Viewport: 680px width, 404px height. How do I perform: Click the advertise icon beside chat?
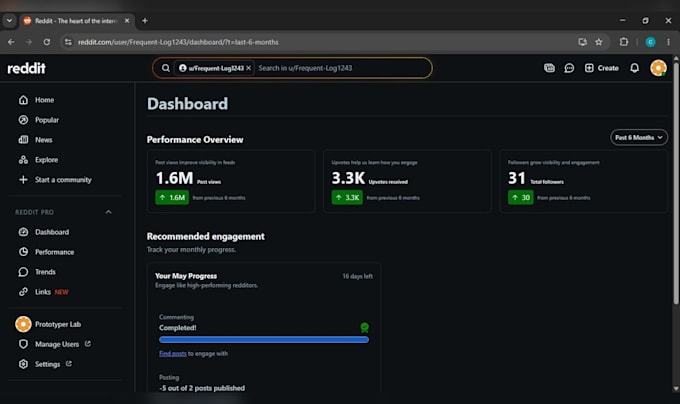[549, 68]
